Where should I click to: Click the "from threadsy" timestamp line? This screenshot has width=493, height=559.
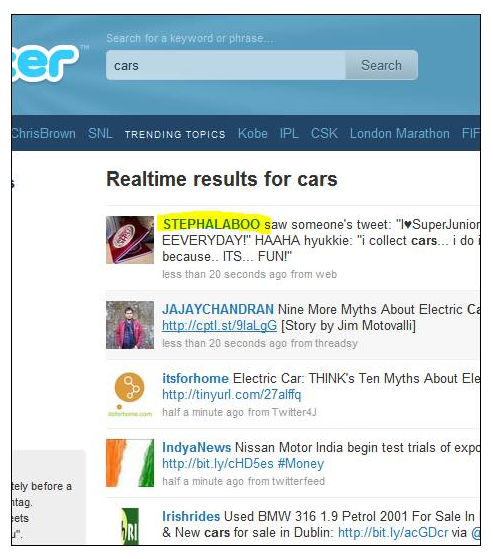(x=260, y=343)
